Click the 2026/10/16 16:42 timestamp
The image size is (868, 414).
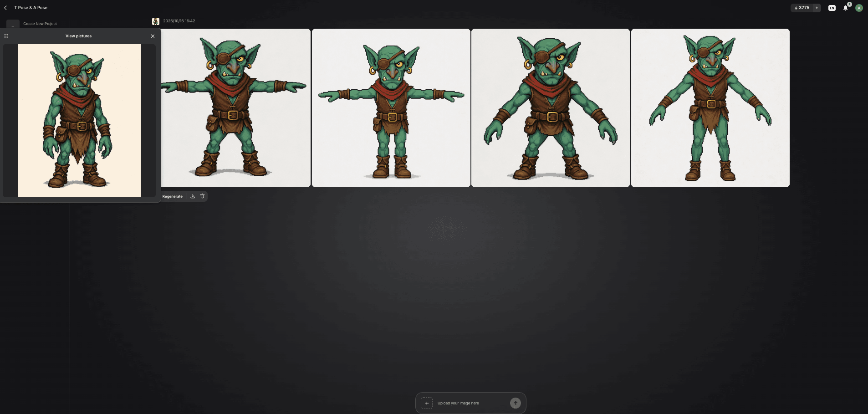179,21
